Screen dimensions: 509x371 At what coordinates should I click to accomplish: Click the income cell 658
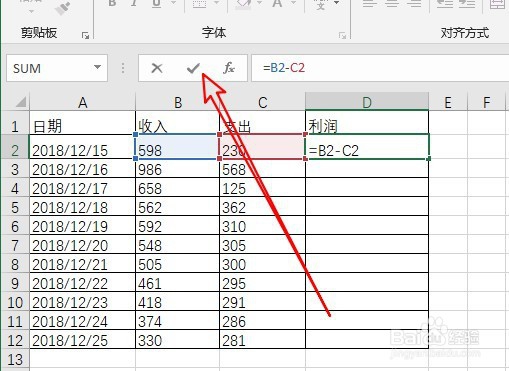click(178, 187)
